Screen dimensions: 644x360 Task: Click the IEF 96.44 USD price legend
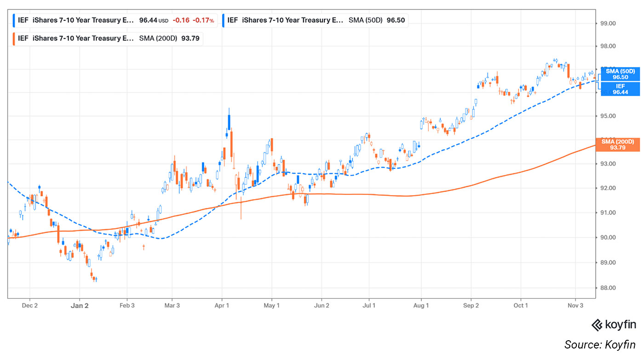[92, 20]
